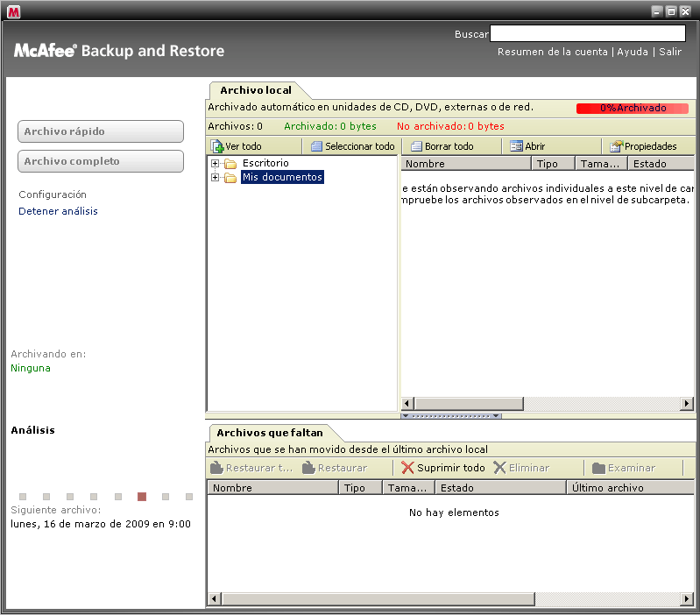Switch to the Archivo local tab
Viewport: 700px width, 615px height.
click(x=255, y=90)
